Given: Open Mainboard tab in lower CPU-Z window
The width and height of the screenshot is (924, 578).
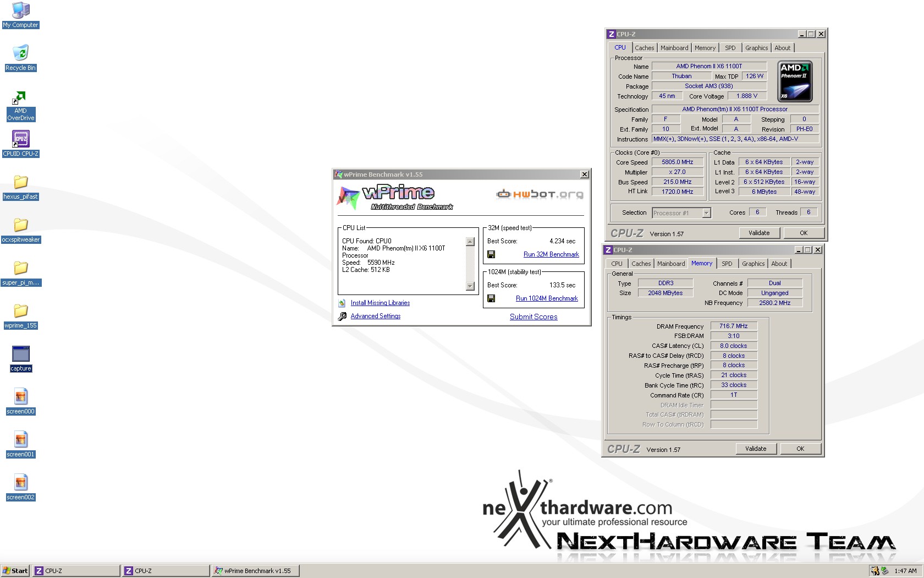Looking at the screenshot, I should click(671, 264).
